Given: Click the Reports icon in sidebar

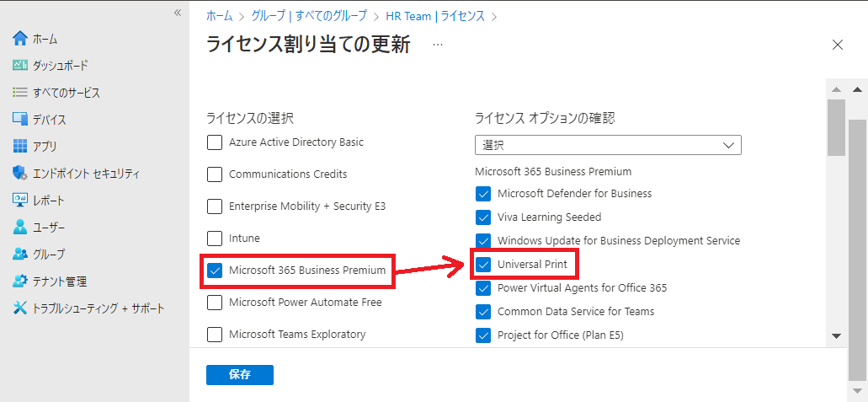Looking at the screenshot, I should (x=19, y=201).
